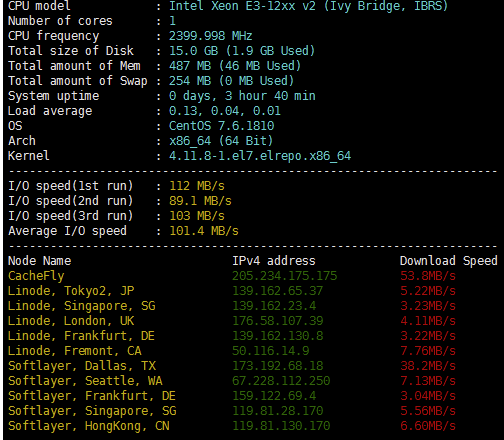The width and height of the screenshot is (504, 440).
Task: Click the IPv4 address column header
Action: (x=274, y=261)
